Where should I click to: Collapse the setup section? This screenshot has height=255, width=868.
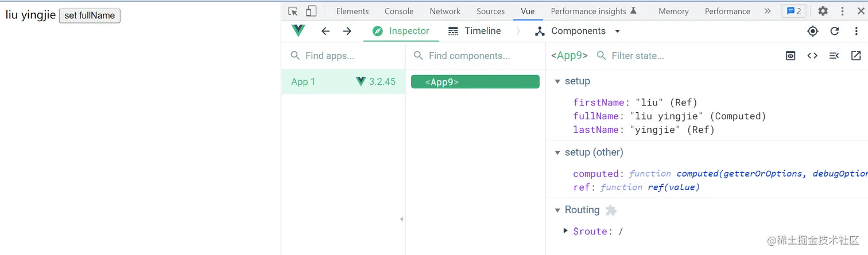click(557, 81)
